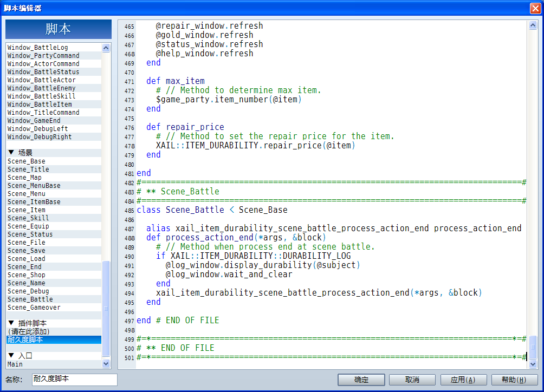Click the code editor scrollbar thumb
Image resolution: width=544 pixels, height=392 pixels.
click(533, 347)
